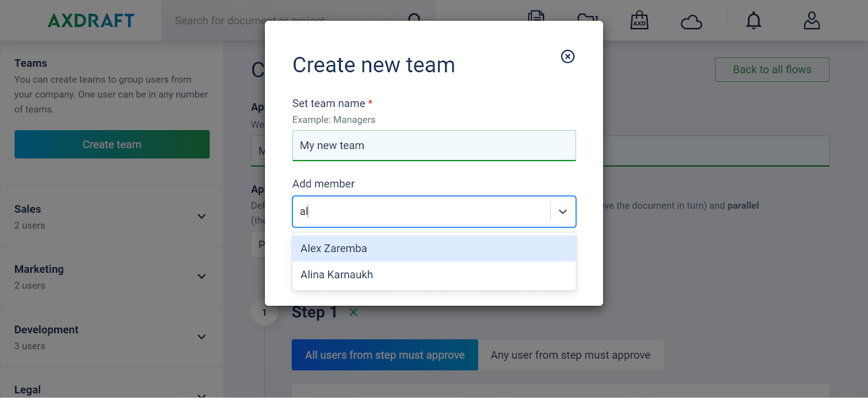Screen dimensions: 868x398
Task: Click the AXDRAFT logo
Action: tap(91, 21)
